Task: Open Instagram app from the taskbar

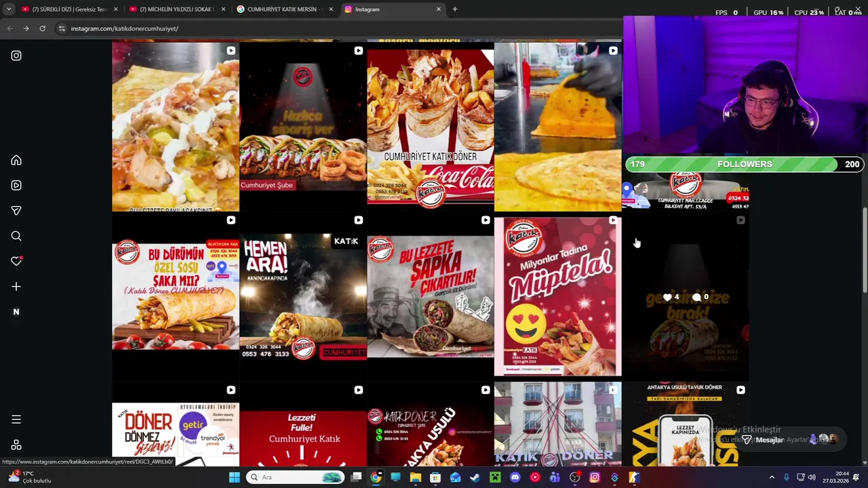Action: [x=595, y=477]
